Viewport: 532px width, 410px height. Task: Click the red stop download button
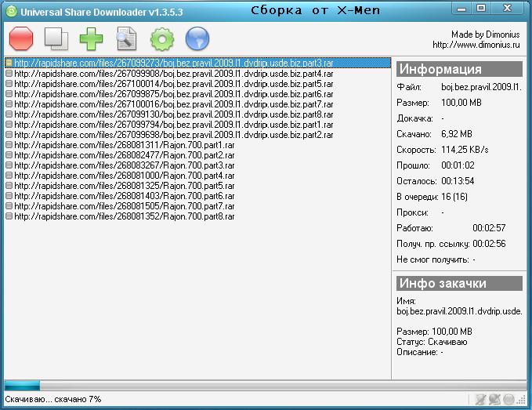point(21,38)
